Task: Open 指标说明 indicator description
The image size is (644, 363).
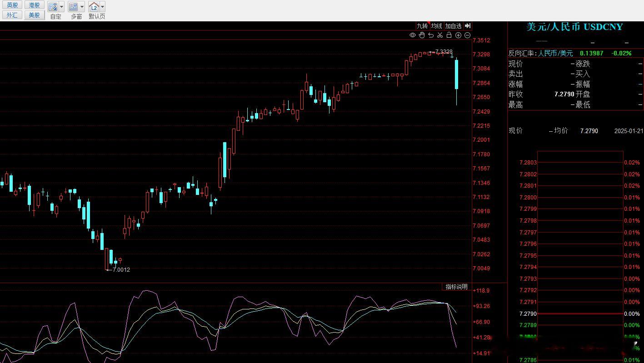Action: point(456,287)
